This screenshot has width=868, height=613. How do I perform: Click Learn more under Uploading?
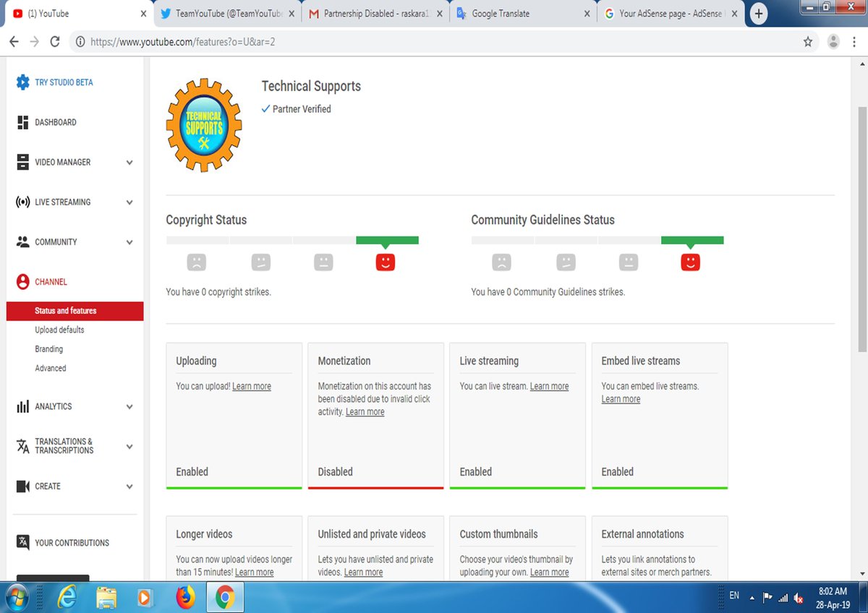pyautogui.click(x=252, y=386)
